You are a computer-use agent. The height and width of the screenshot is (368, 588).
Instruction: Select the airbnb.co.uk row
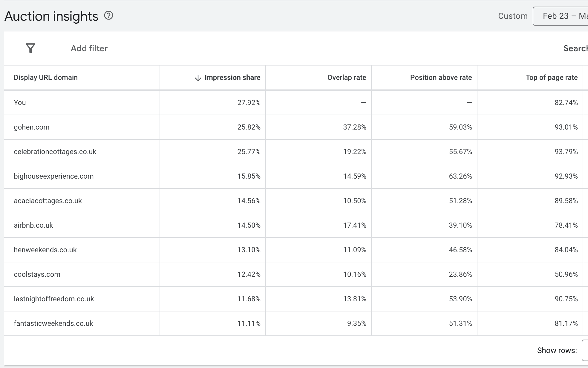[33, 225]
